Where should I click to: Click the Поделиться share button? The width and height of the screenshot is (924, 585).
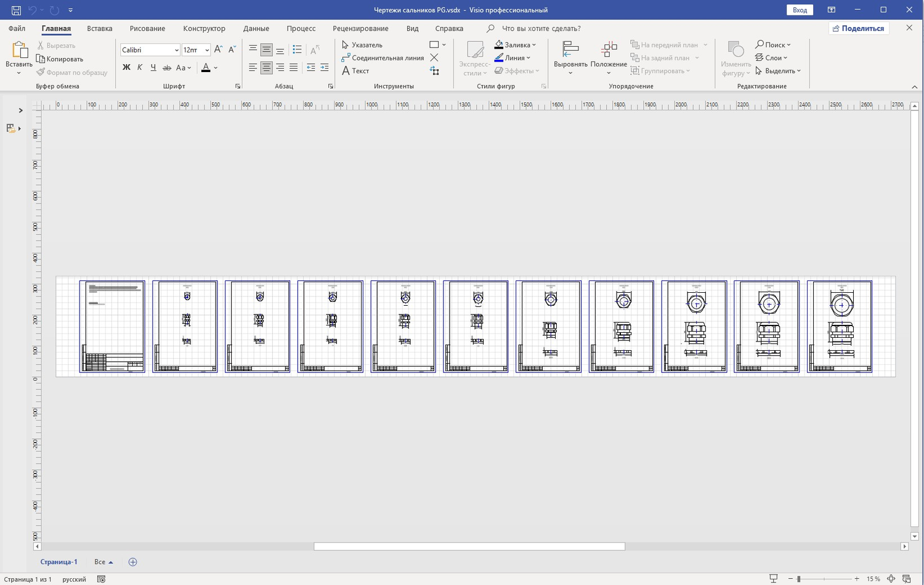click(x=857, y=28)
